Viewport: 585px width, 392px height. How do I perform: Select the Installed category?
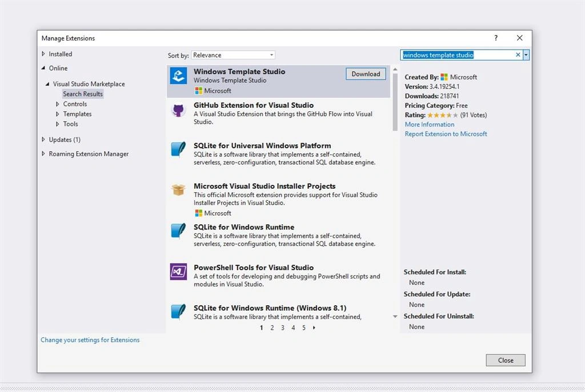(61, 54)
